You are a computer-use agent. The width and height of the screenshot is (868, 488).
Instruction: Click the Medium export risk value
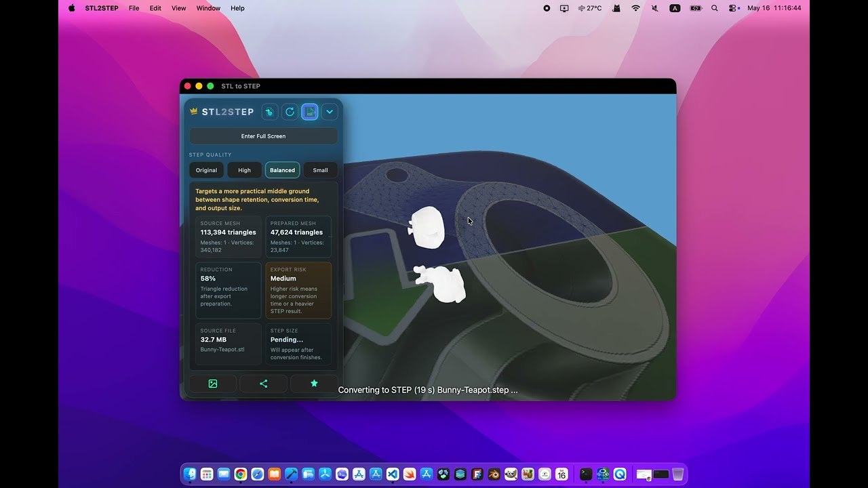pyautogui.click(x=283, y=279)
